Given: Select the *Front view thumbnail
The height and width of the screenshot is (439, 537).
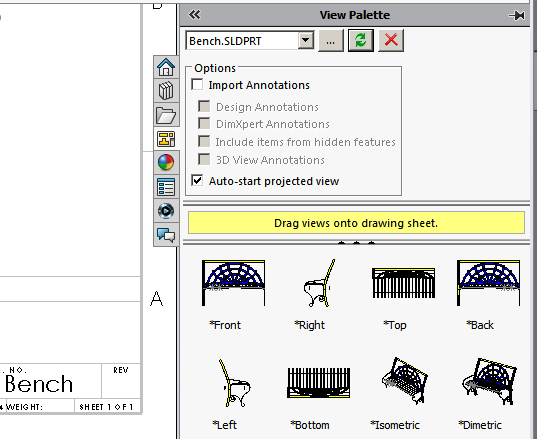Looking at the screenshot, I should point(233,283).
